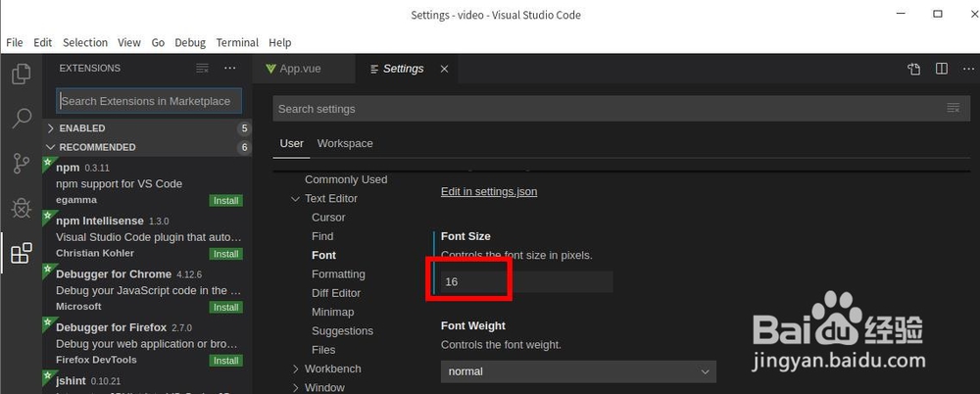Expand the Enabled extensions section
The image size is (980, 394).
point(51,128)
